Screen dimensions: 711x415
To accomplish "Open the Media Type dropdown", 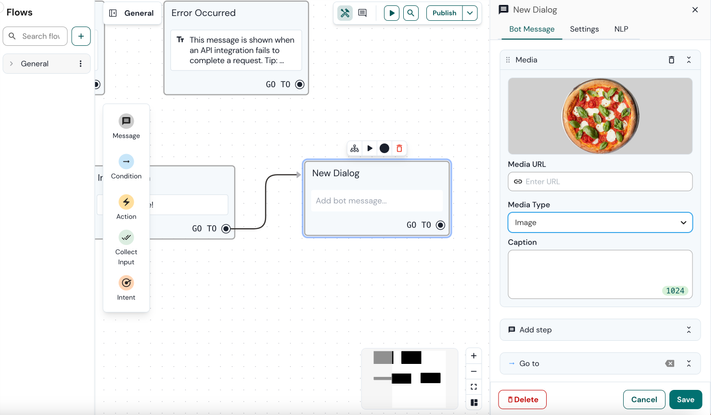I will point(600,222).
